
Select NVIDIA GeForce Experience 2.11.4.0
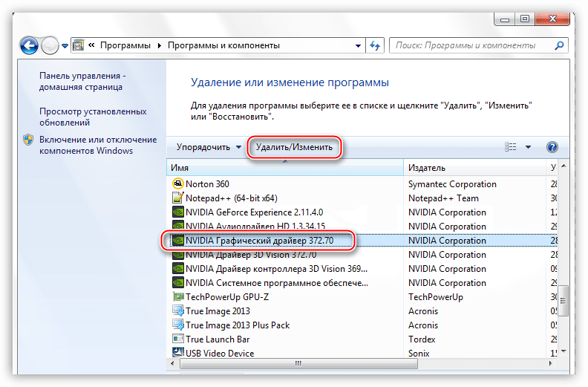tap(254, 212)
